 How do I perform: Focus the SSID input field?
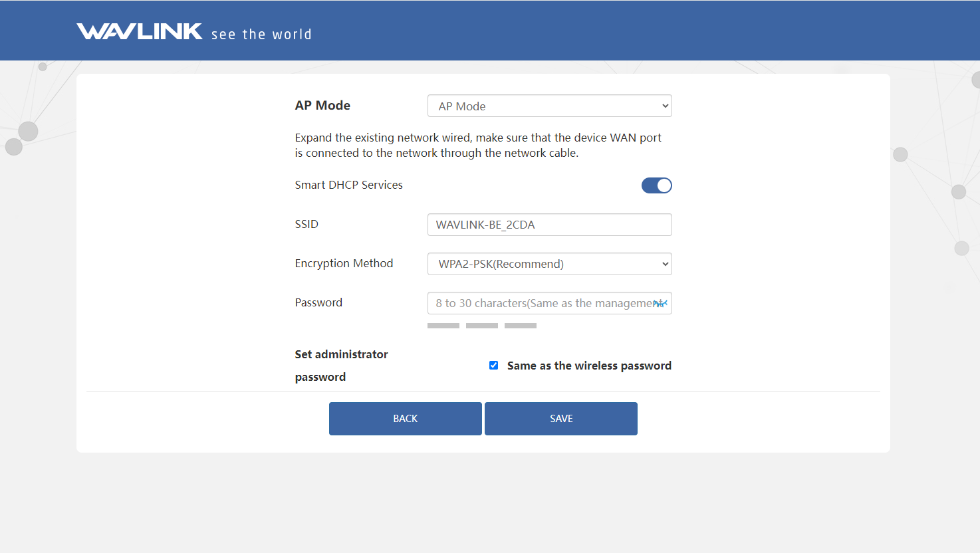[x=549, y=225]
